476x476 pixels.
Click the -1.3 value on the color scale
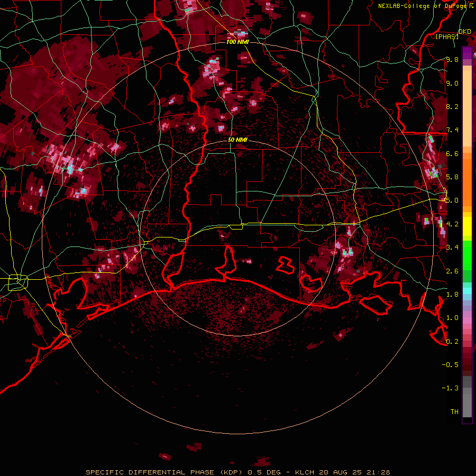pyautogui.click(x=450, y=388)
